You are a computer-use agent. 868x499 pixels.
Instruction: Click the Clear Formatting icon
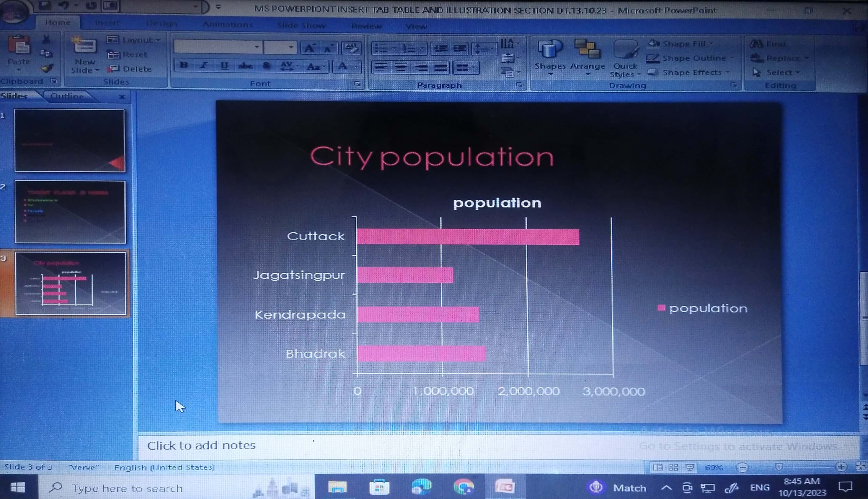pyautogui.click(x=351, y=48)
